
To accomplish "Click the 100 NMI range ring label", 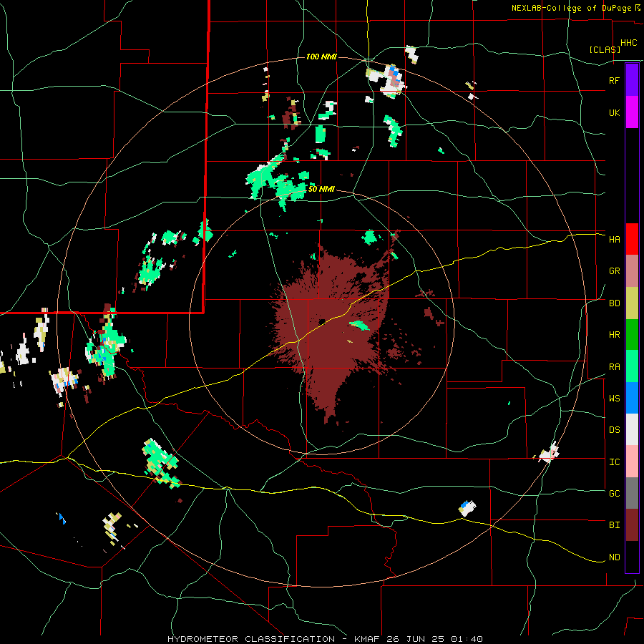I will [x=321, y=57].
